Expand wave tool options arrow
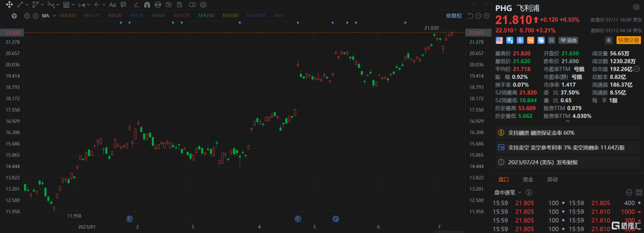Image resolution: width=644 pixels, height=233 pixels. coord(58,5)
